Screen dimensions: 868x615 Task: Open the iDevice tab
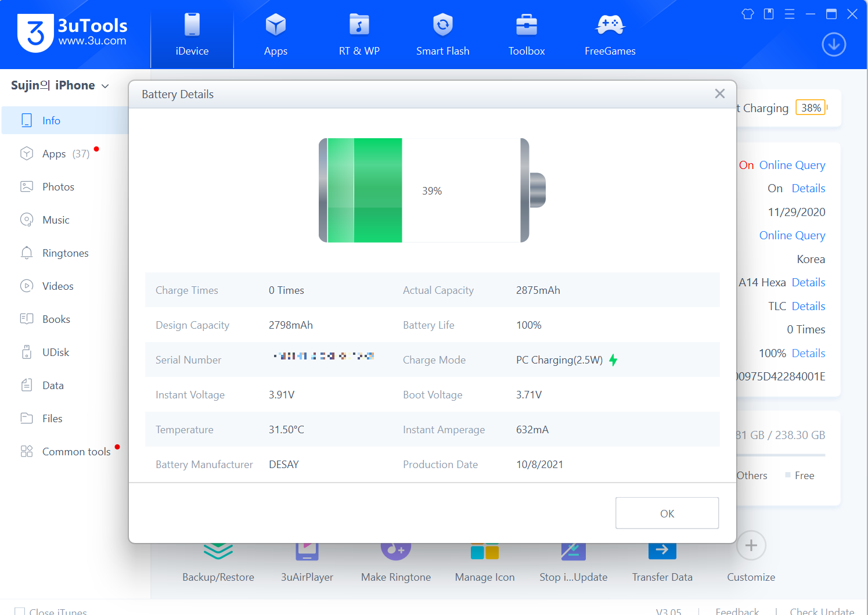(x=192, y=35)
